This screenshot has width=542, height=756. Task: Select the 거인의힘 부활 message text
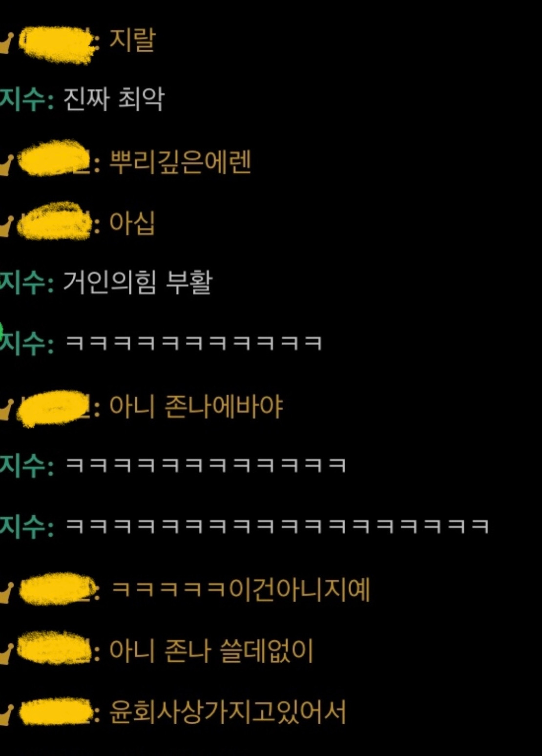tap(138, 283)
